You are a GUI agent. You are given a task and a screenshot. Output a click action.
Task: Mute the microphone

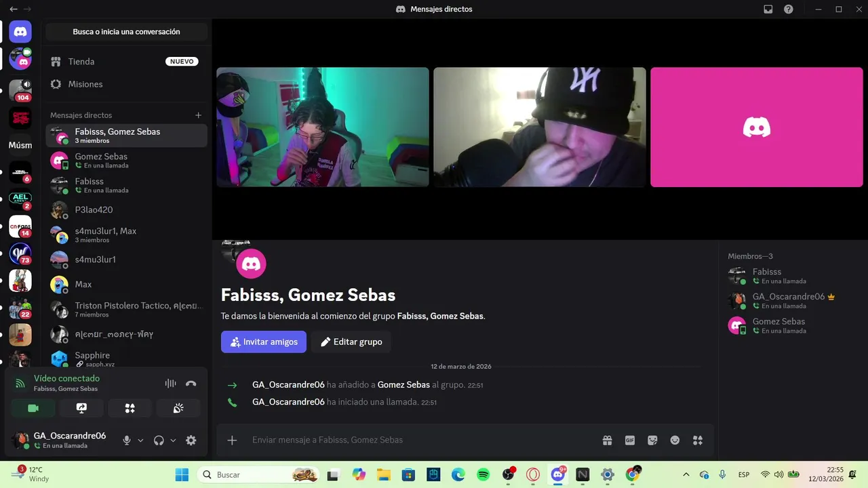(126, 440)
